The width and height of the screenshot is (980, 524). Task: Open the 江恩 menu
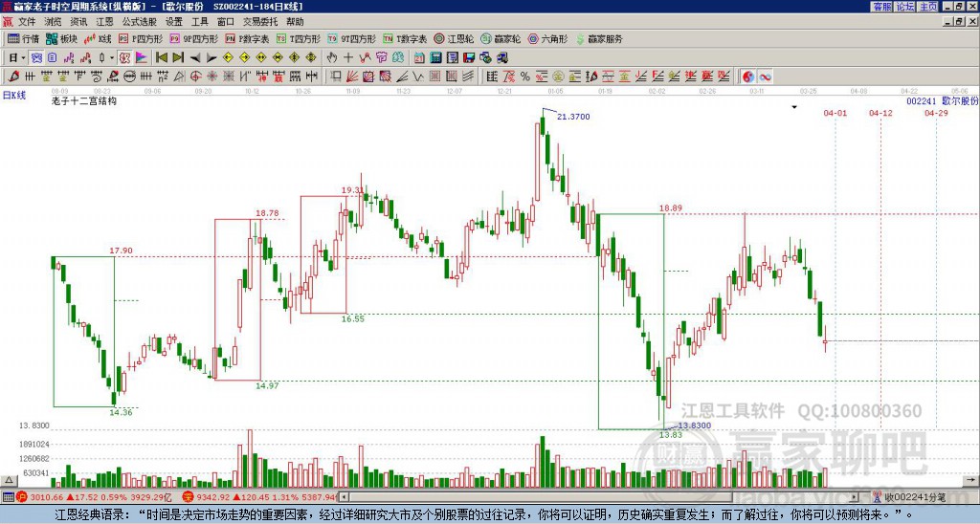(x=105, y=22)
